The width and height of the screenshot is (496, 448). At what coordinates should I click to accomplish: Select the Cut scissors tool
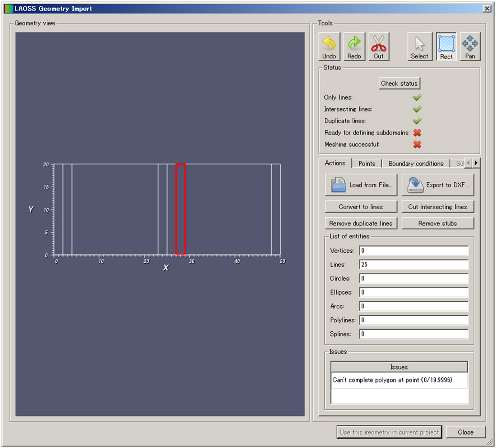378,46
